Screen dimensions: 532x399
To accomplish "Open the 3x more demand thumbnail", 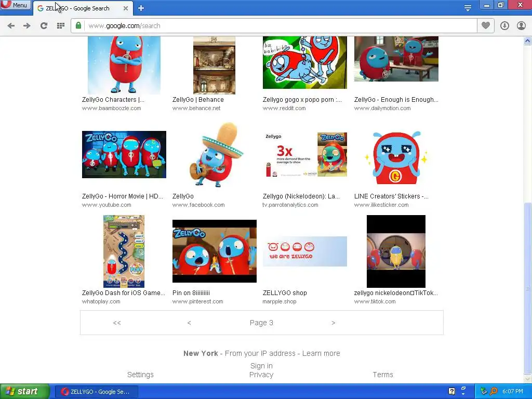I will [304, 154].
